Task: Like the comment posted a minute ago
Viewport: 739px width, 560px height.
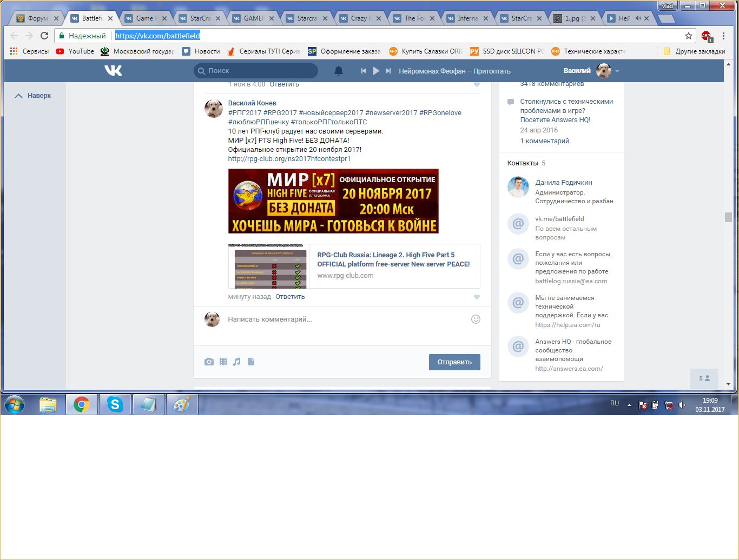Action: pos(477,297)
